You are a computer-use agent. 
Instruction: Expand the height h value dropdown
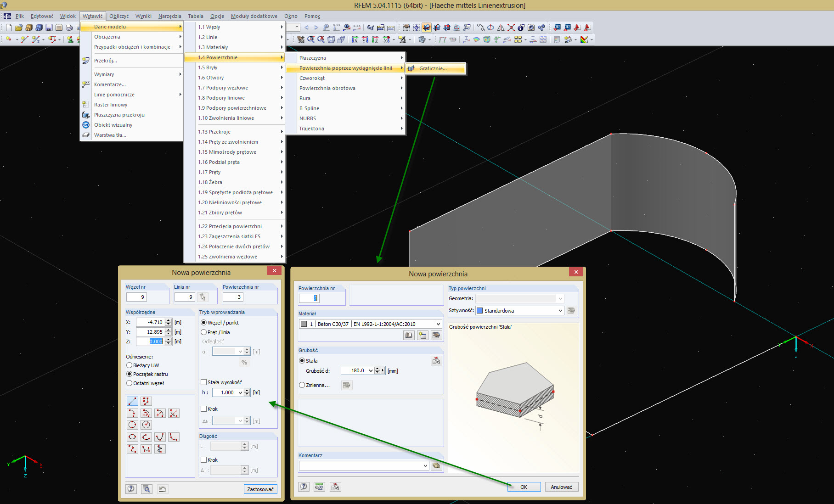[x=240, y=393]
